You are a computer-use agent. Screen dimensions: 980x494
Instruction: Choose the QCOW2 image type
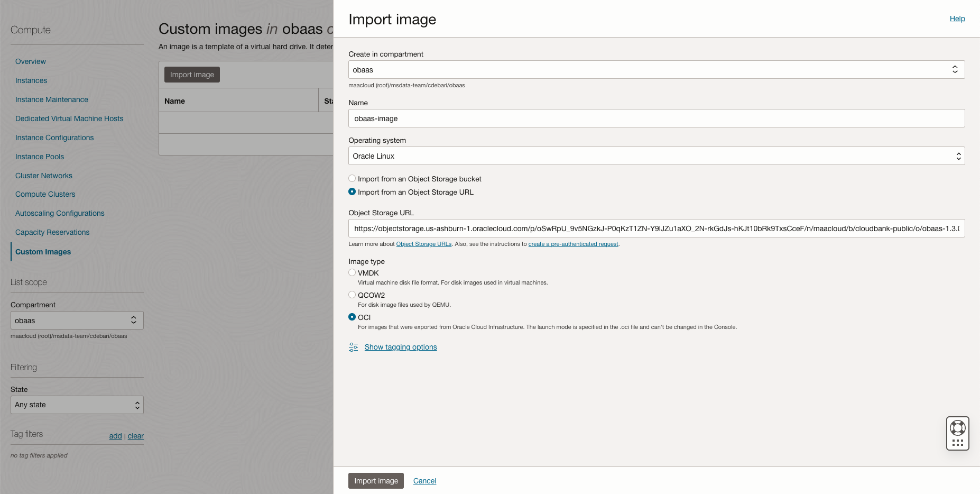point(352,295)
